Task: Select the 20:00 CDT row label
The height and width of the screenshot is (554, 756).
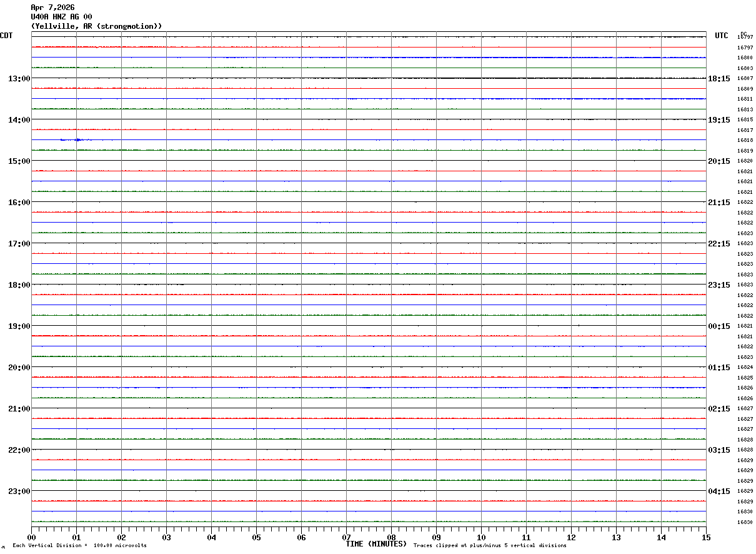Action: point(19,368)
